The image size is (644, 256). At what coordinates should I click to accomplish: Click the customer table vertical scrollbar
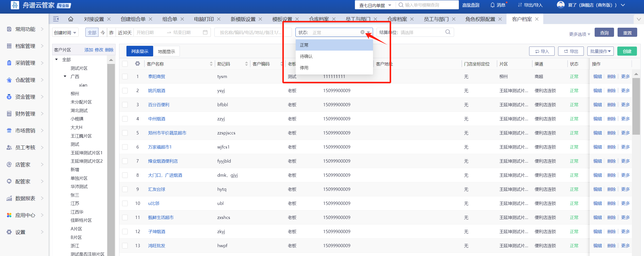[636, 106]
